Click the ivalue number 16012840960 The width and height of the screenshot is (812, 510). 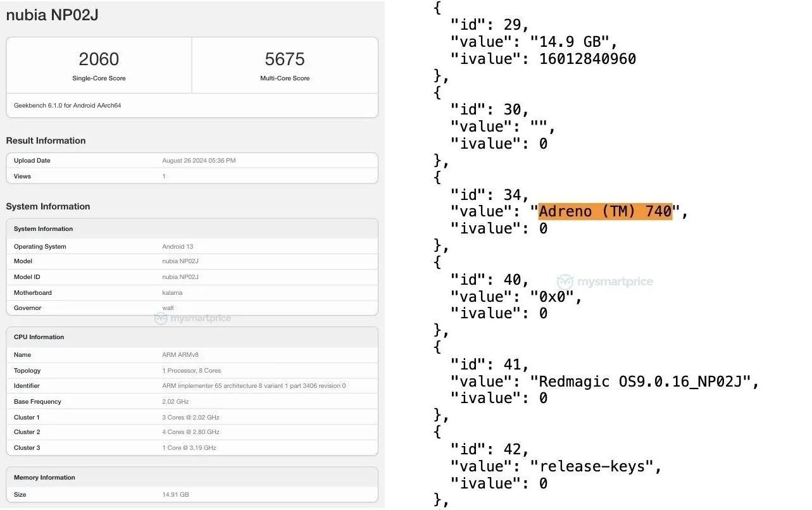pyautogui.click(x=587, y=59)
